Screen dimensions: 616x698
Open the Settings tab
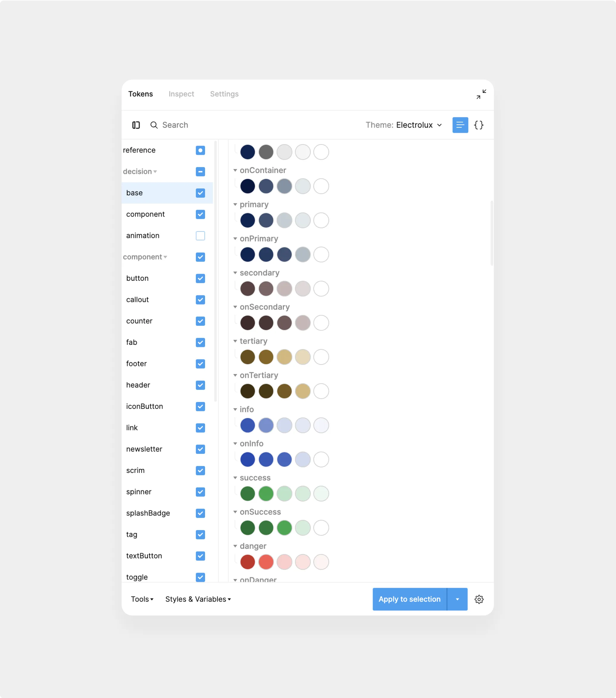[224, 94]
